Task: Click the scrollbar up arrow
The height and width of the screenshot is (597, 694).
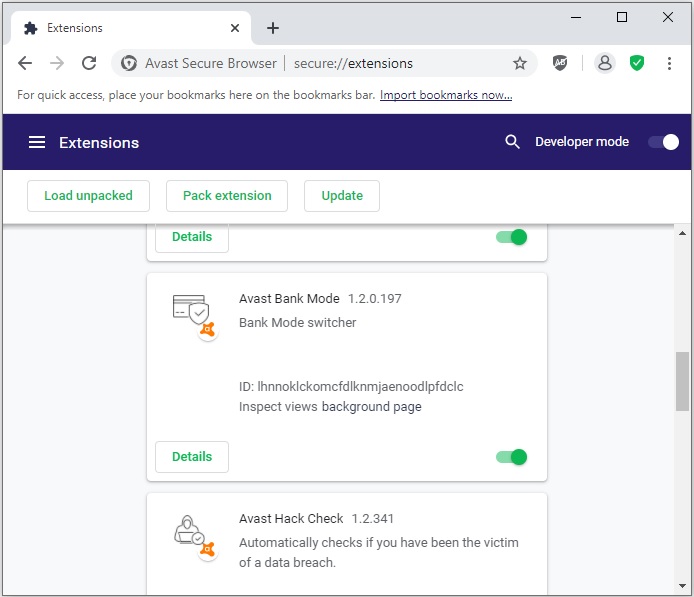Action: [682, 233]
